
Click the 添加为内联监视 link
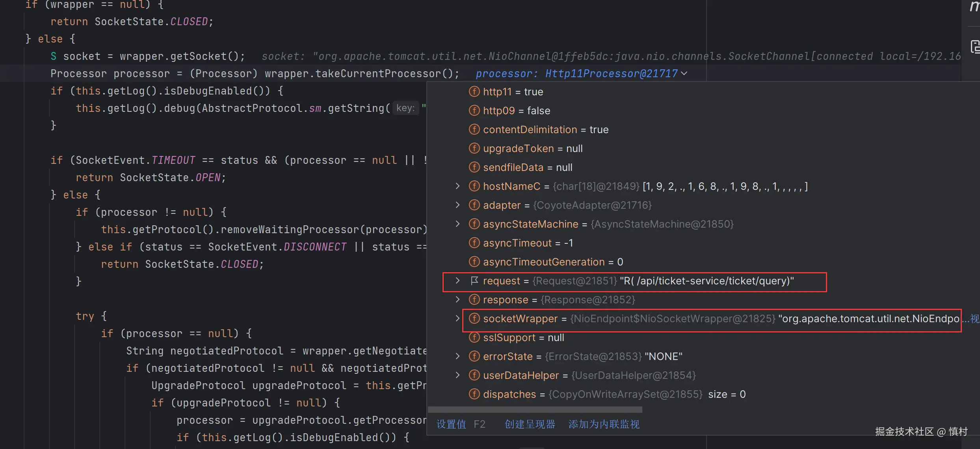tap(604, 424)
